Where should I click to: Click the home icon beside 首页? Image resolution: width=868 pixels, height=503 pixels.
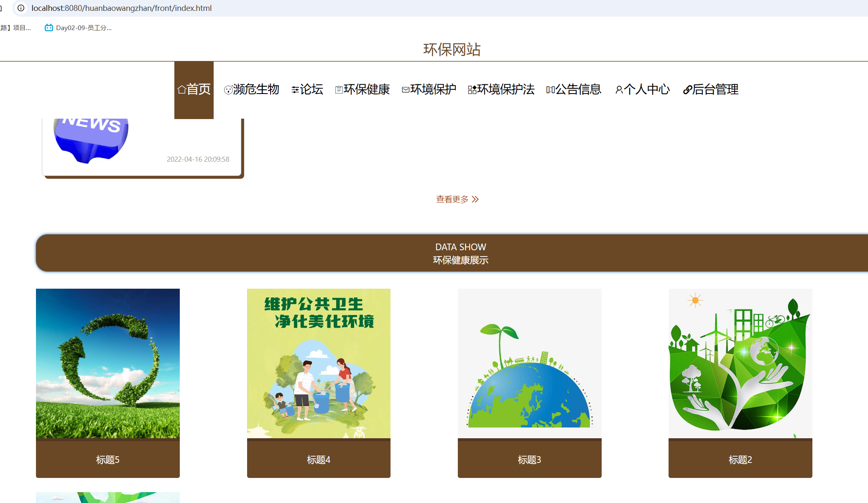(181, 90)
